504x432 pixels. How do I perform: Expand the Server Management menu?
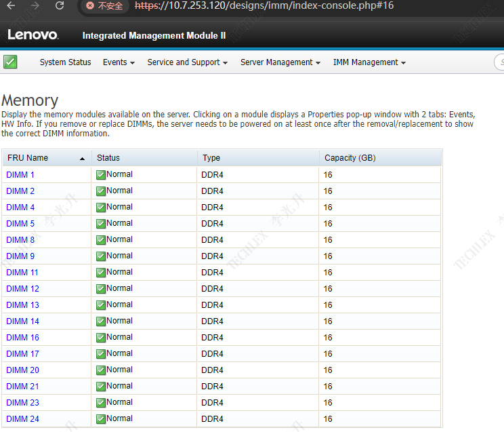click(x=280, y=62)
